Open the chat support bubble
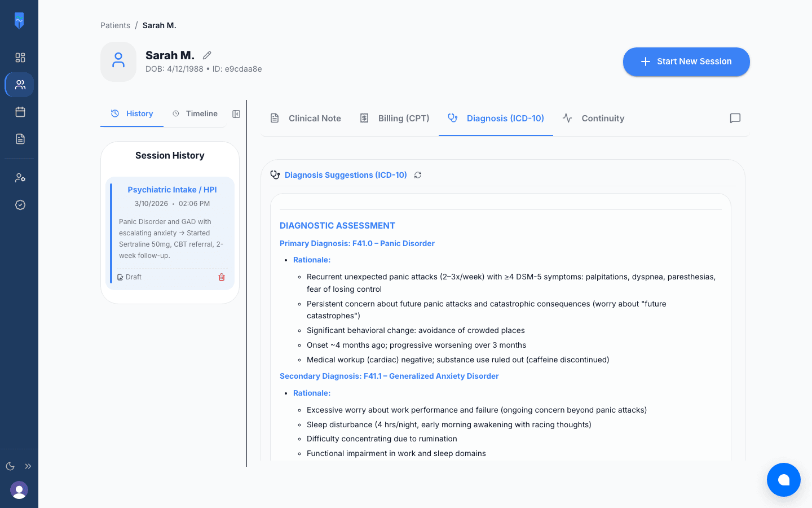812x508 pixels. (x=783, y=480)
